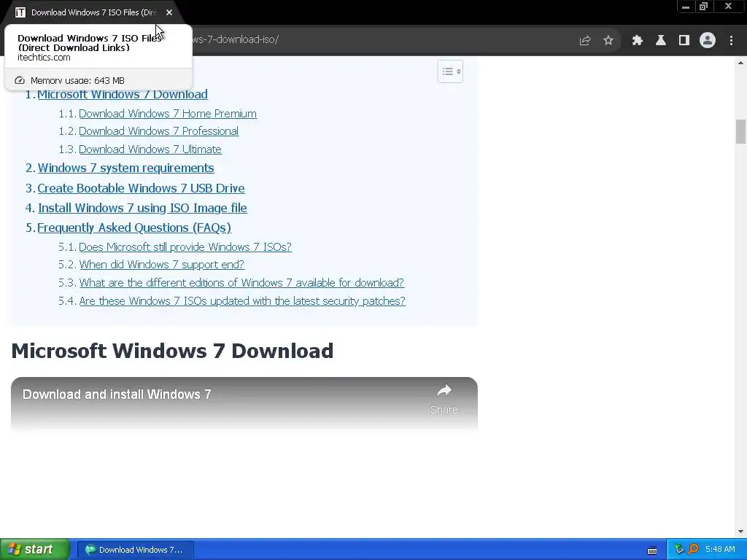
Task: Select the Download Windows 7 ISO Files tab
Action: pos(93,12)
